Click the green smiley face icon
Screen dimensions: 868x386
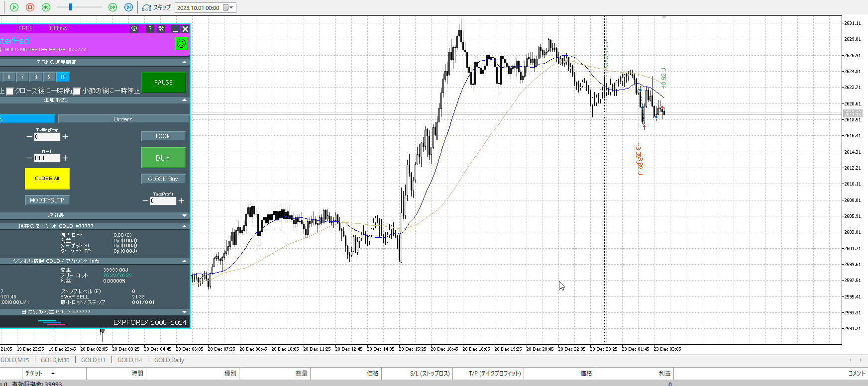coord(181,43)
